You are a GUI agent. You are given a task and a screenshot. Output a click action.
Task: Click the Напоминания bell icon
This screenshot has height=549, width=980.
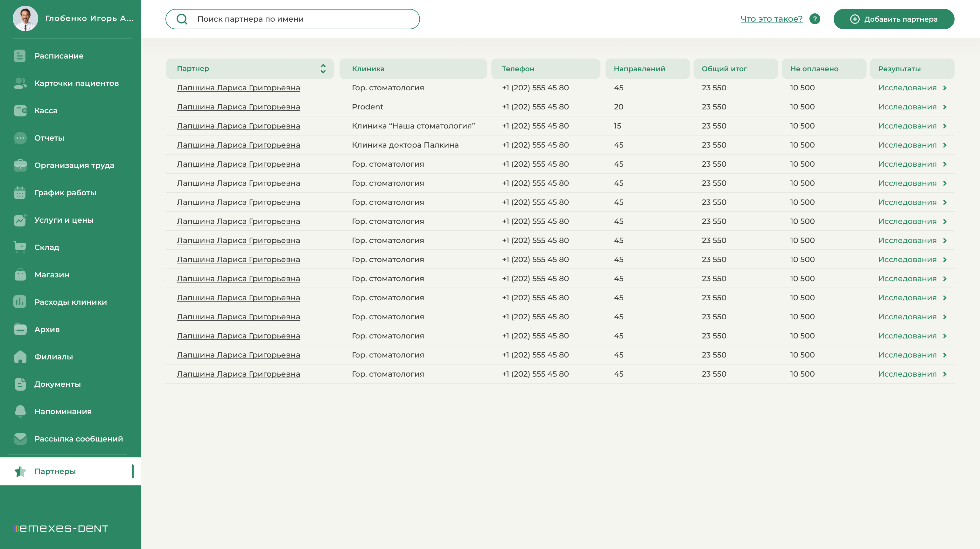pyautogui.click(x=20, y=411)
